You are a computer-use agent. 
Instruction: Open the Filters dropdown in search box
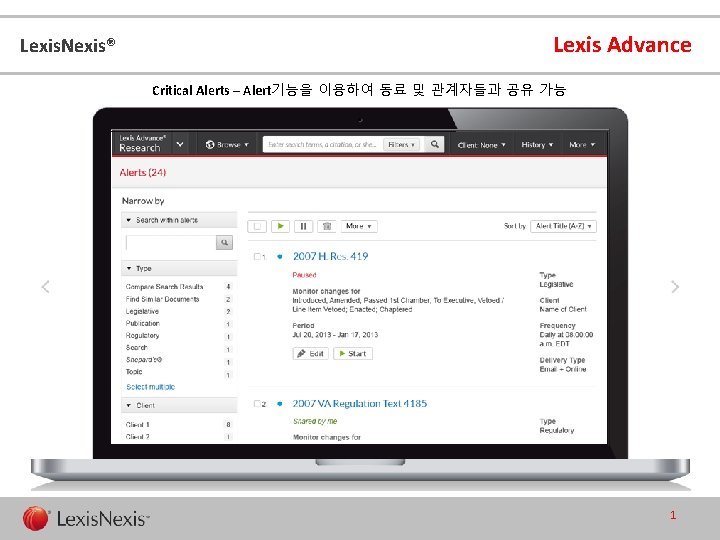coord(401,145)
